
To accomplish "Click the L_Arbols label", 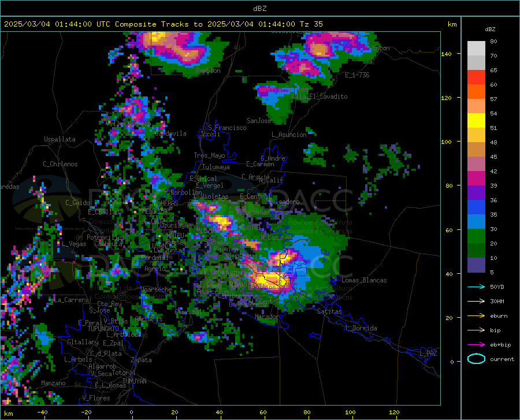I will click(x=78, y=359).
